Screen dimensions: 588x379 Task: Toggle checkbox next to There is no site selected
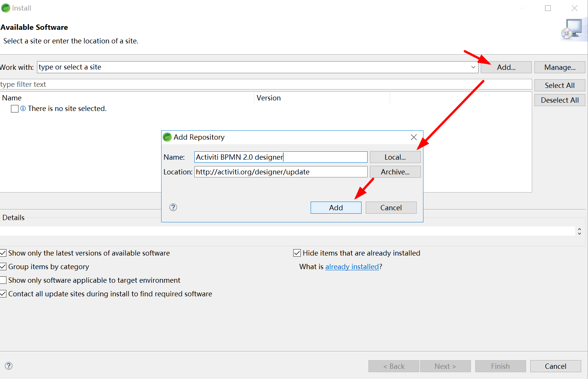[15, 109]
